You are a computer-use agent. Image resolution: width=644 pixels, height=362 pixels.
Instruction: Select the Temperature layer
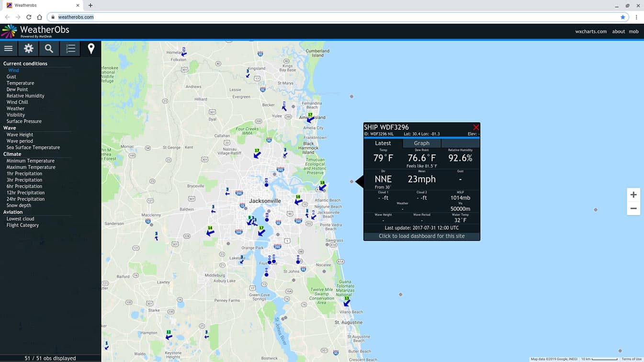coord(20,83)
